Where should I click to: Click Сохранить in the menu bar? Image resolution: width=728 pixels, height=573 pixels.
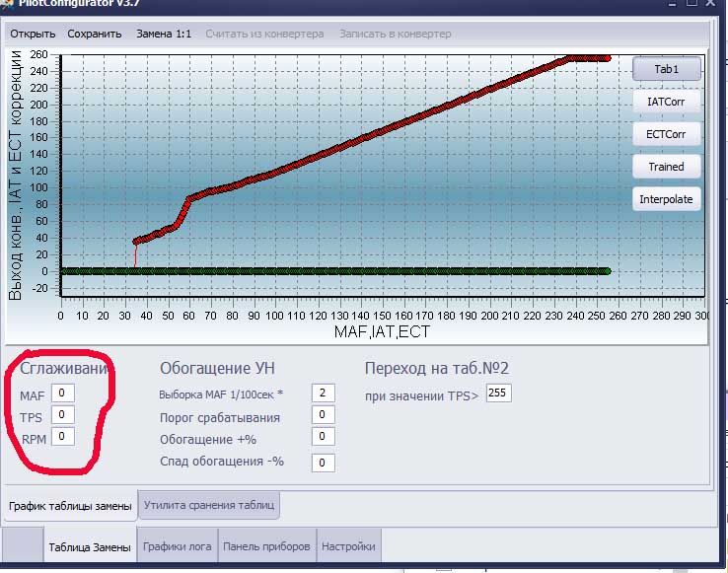pyautogui.click(x=95, y=34)
